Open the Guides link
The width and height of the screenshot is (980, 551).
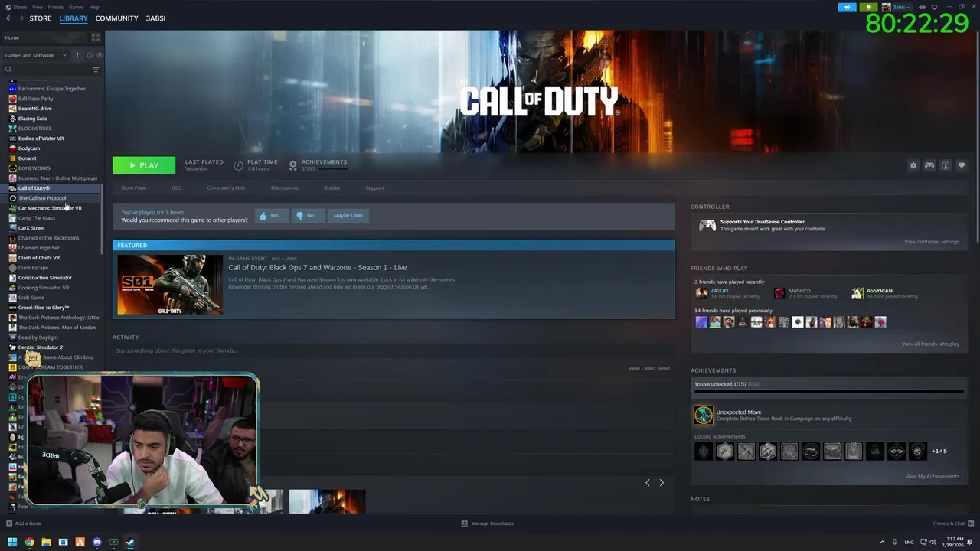(x=332, y=187)
